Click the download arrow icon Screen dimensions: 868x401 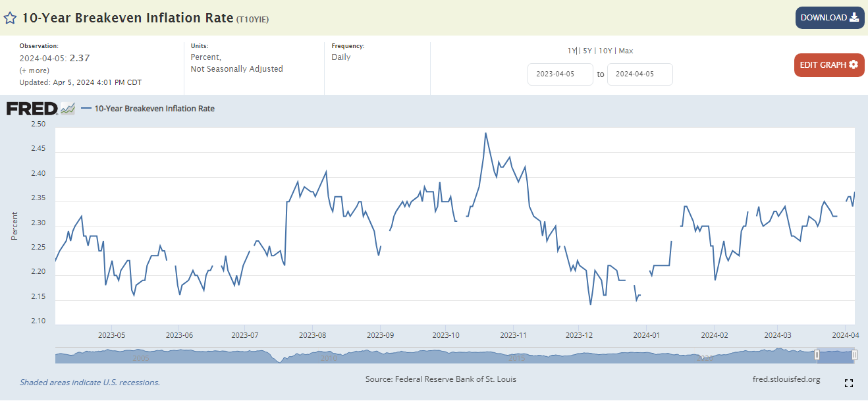point(854,18)
